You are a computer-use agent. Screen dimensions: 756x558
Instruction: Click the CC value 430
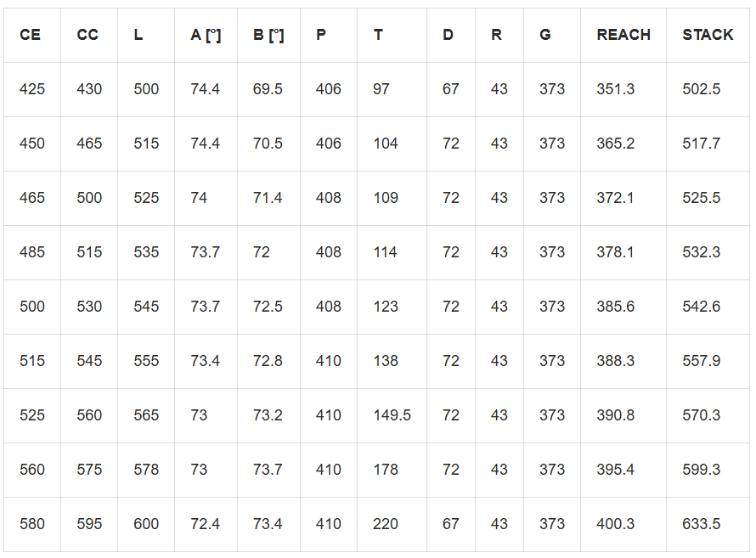pyautogui.click(x=89, y=89)
